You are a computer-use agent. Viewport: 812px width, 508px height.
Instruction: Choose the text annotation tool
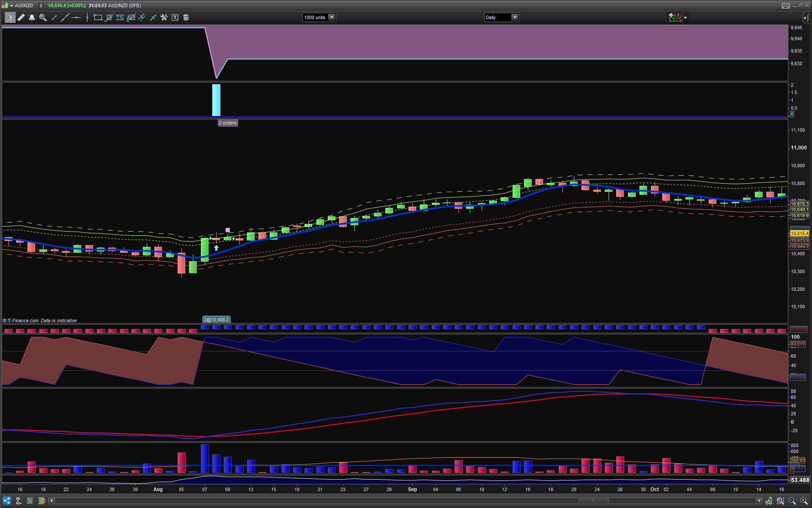point(175,17)
